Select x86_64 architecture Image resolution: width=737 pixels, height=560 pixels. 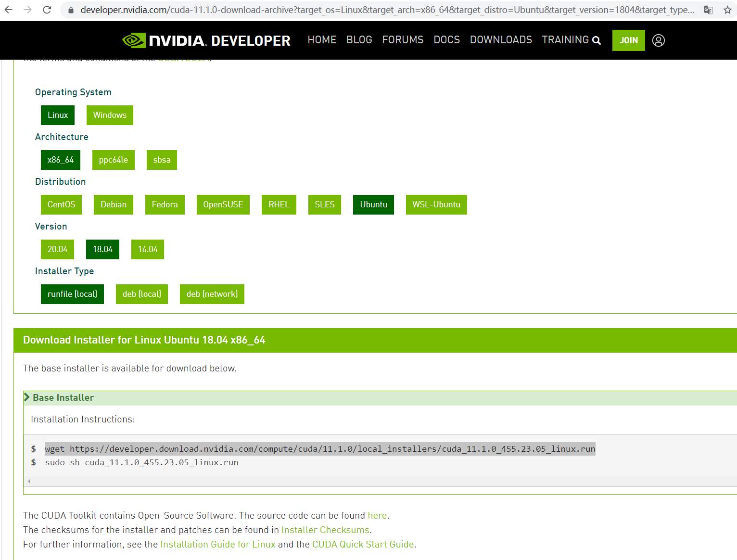[x=61, y=160]
